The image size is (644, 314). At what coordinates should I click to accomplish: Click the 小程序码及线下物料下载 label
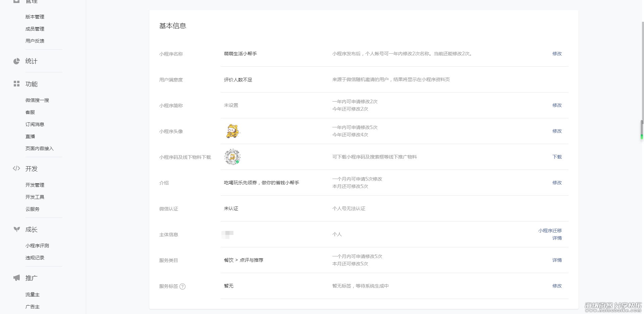pyautogui.click(x=185, y=157)
